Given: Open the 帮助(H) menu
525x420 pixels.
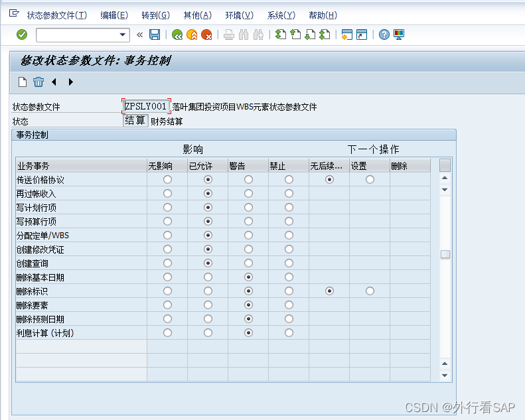Looking at the screenshot, I should tap(323, 15).
